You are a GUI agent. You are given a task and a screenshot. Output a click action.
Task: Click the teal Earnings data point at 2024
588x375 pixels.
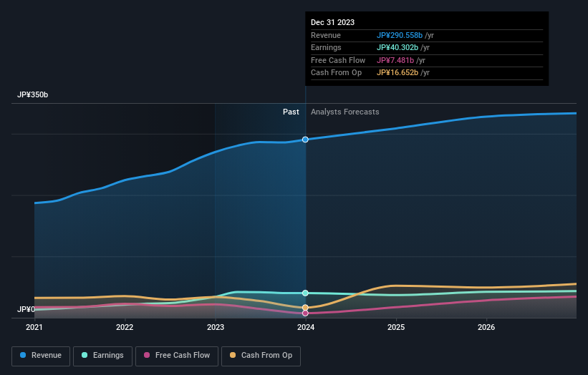305,293
